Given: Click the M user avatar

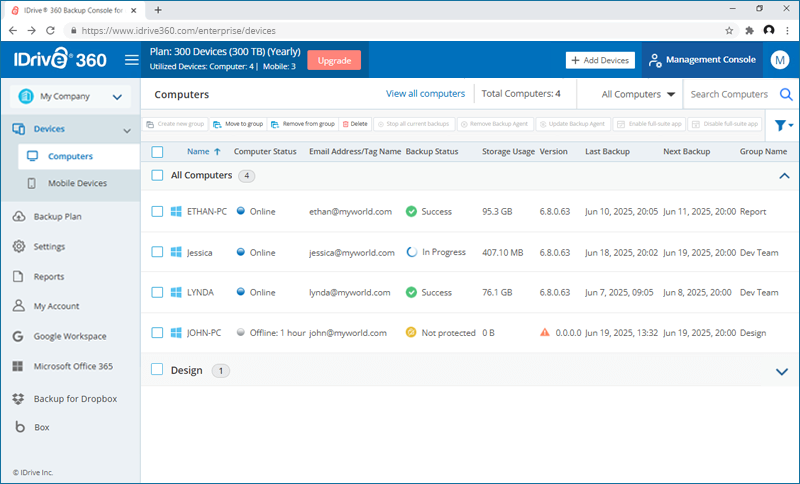Looking at the screenshot, I should click(x=780, y=60).
